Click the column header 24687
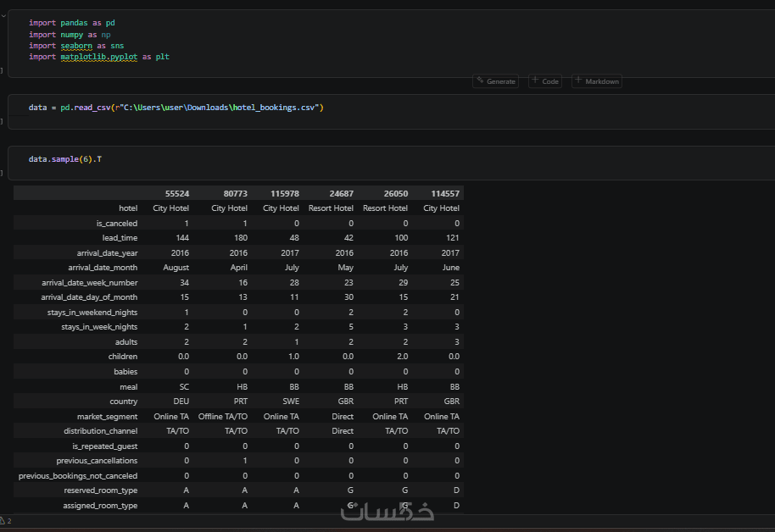 tap(341, 194)
